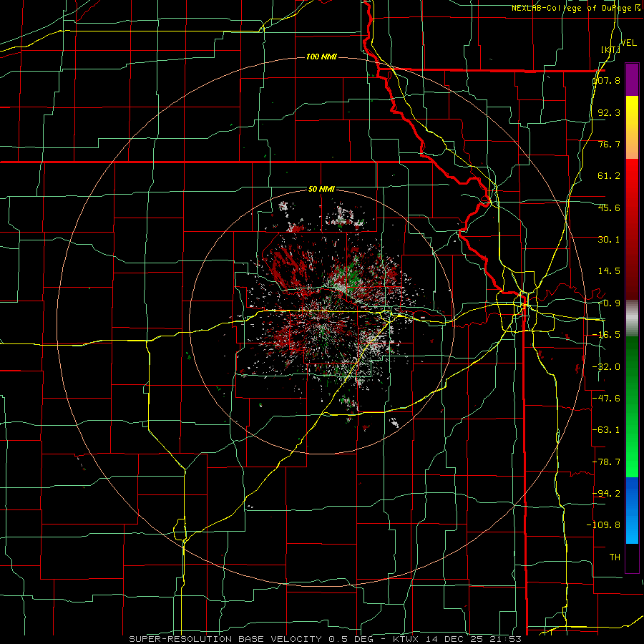Viewport: 644px width, 644px height.
Task: Click the 92.3 value on velocity scale
Action: 609,112
